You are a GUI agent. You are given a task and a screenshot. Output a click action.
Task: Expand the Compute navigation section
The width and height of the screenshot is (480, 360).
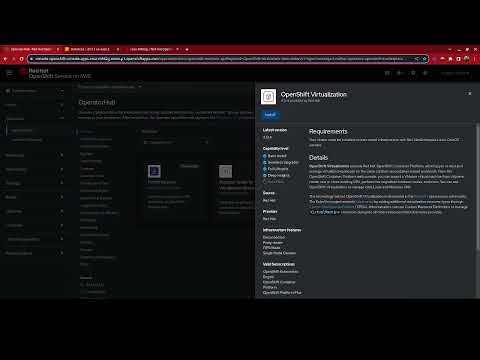click(34, 225)
